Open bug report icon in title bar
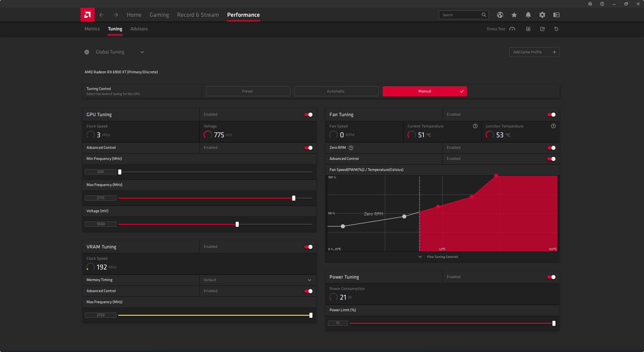This screenshot has height=352, width=644. (590, 4)
